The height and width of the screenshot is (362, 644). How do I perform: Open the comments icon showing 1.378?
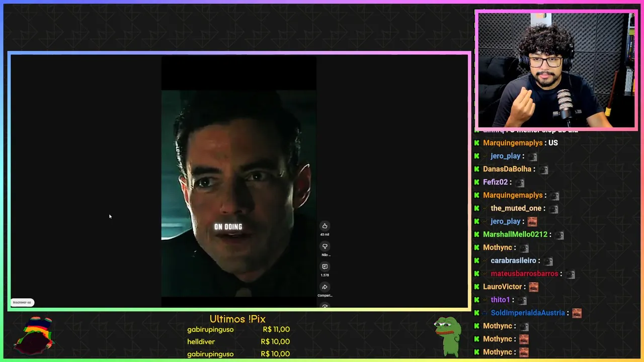point(325,266)
